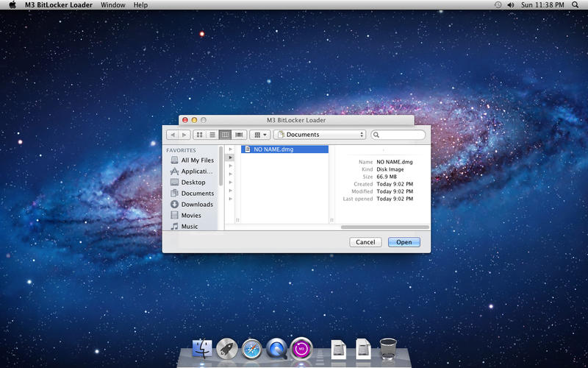Open Launchpad from the Dock

pyautogui.click(x=227, y=348)
